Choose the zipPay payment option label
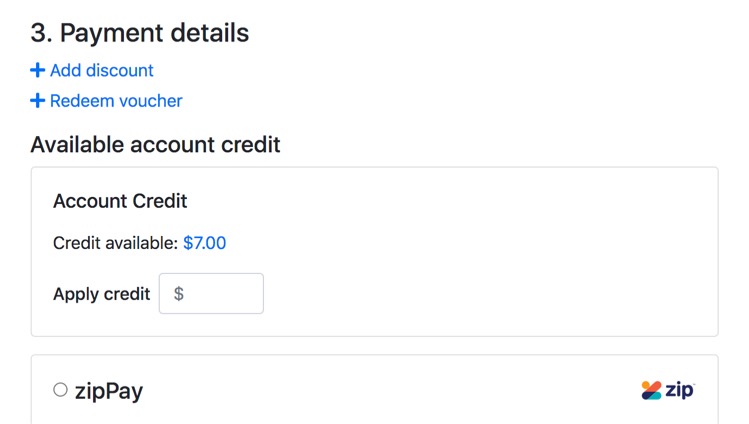Image resolution: width=749 pixels, height=424 pixels. pos(109,391)
